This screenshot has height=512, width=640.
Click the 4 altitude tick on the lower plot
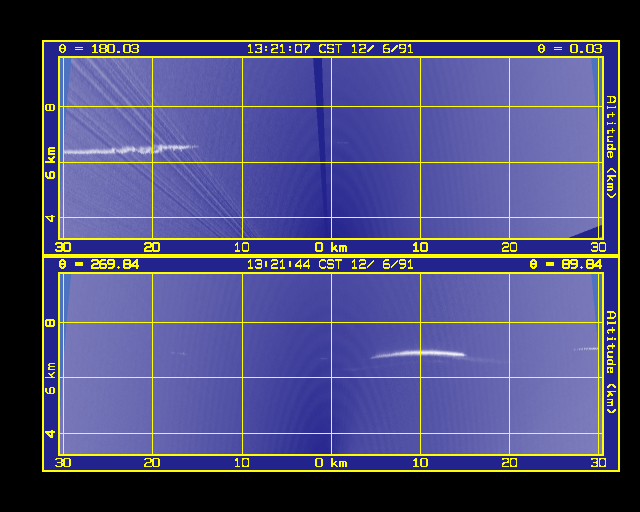50,434
